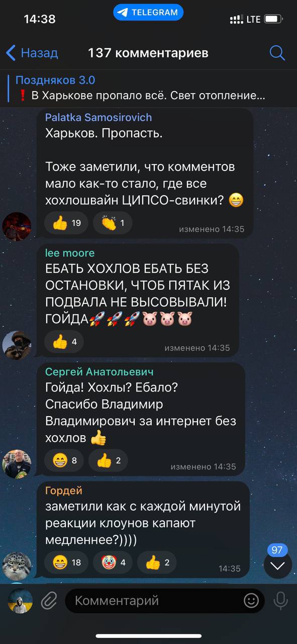This screenshot has height=644, width=297.
Task: Tap the search magnifier icon
Action: 277,53
